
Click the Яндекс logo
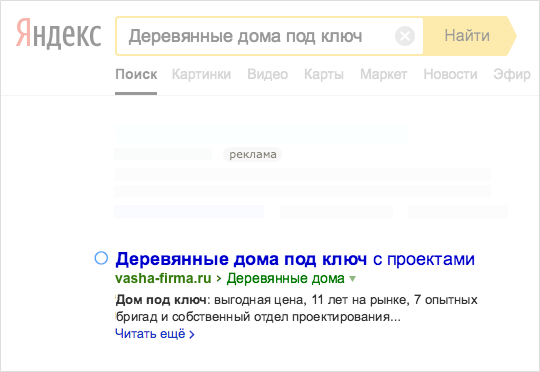coord(59,33)
